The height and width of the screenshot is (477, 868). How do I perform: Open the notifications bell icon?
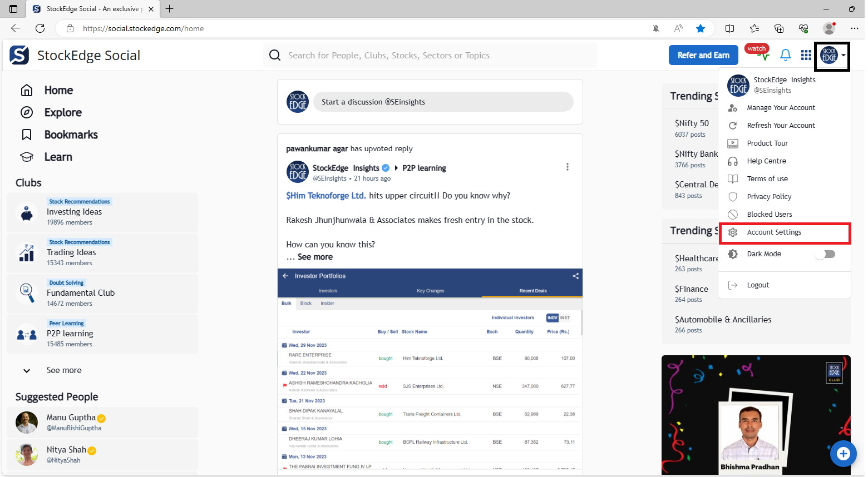point(785,55)
